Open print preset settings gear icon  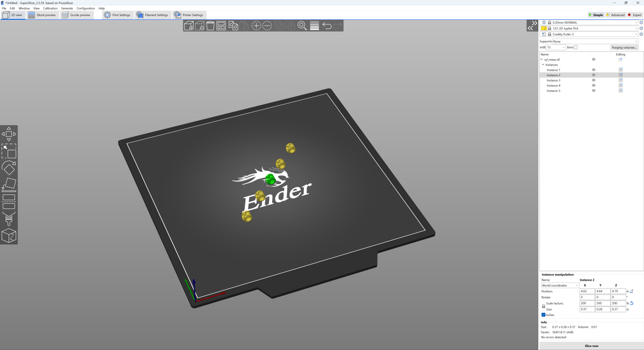coord(641,23)
